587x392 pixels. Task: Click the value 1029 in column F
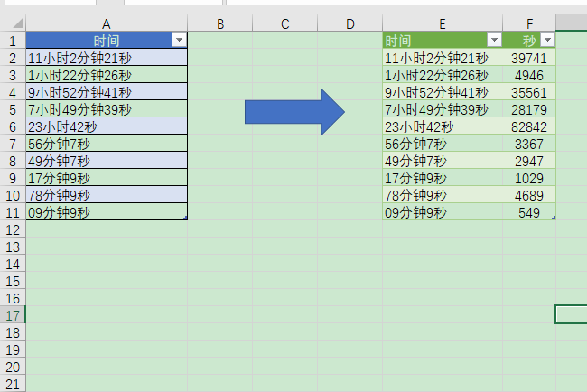(x=529, y=178)
